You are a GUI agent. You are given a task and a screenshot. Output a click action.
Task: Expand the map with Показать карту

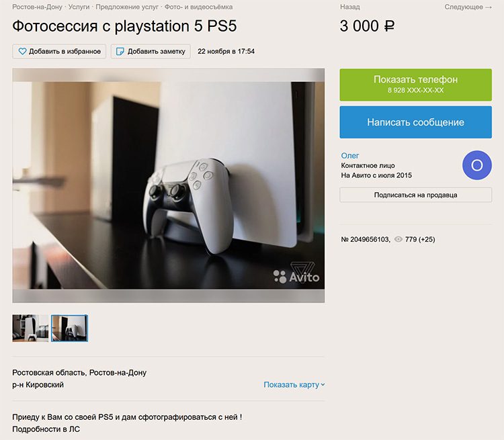[x=294, y=385]
